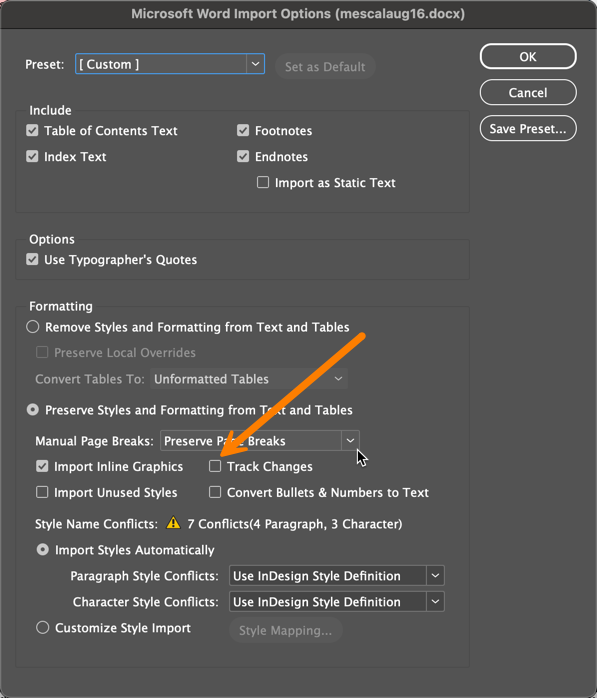Uncheck the Endnotes checkbox

[243, 156]
